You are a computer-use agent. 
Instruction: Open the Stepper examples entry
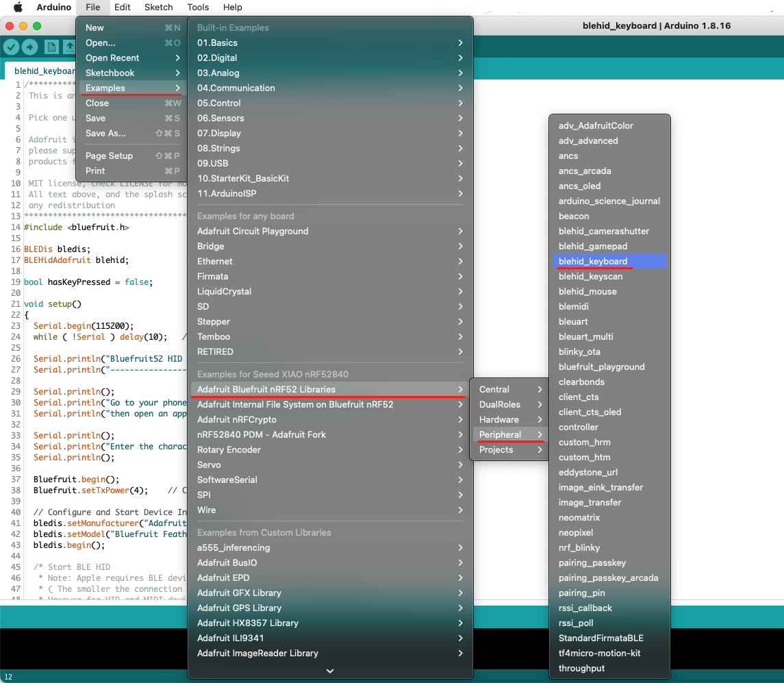click(330, 321)
